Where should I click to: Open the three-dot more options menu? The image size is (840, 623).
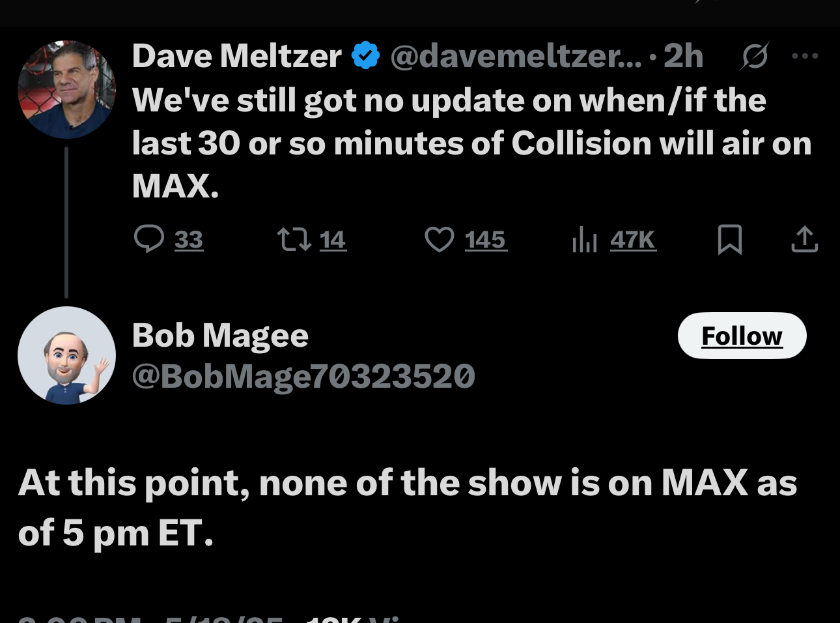[x=805, y=56]
